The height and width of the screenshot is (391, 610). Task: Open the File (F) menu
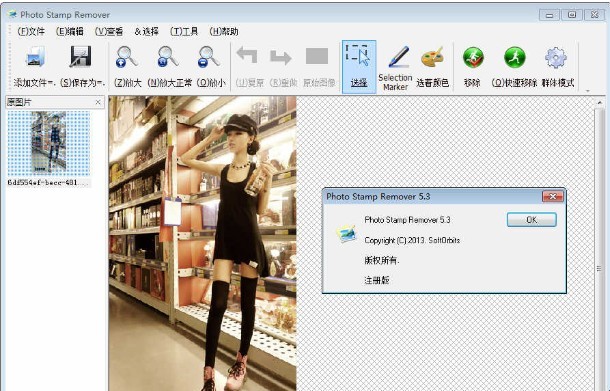coord(31,32)
